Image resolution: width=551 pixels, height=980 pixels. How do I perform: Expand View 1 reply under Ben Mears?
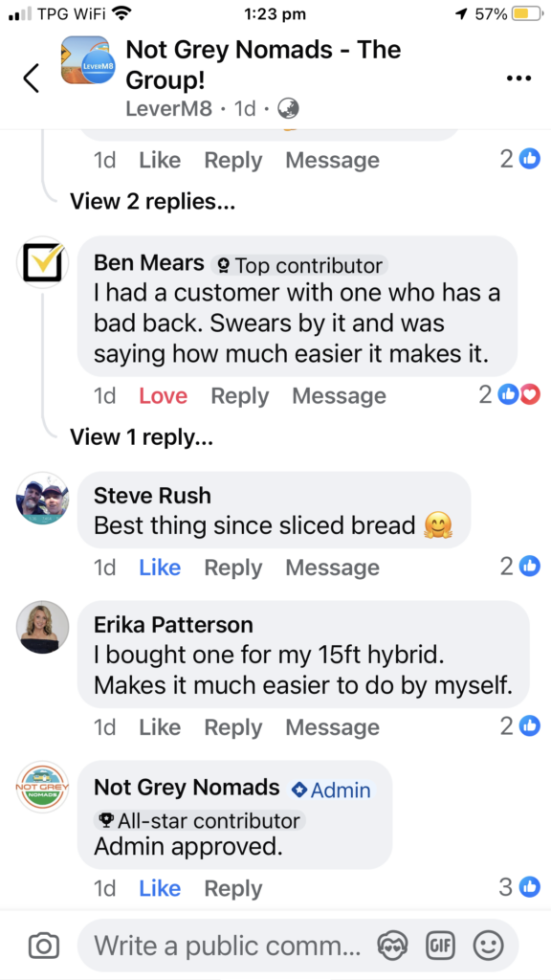[142, 436]
